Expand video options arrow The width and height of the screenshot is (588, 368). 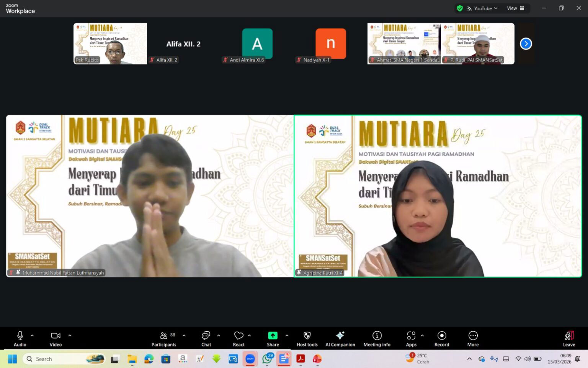coord(70,335)
